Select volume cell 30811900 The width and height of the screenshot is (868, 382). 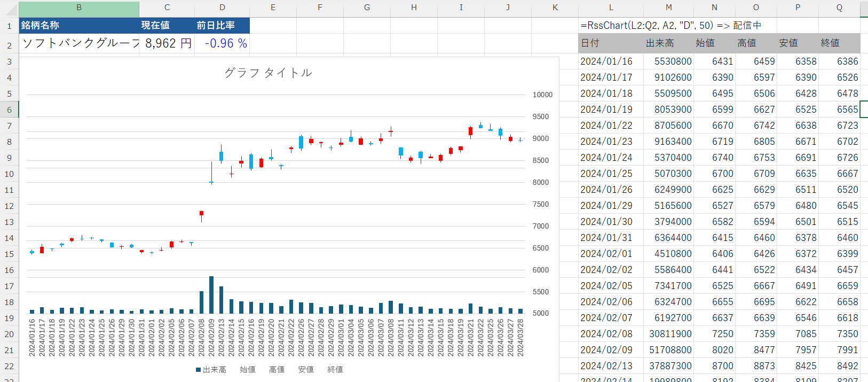tap(668, 334)
